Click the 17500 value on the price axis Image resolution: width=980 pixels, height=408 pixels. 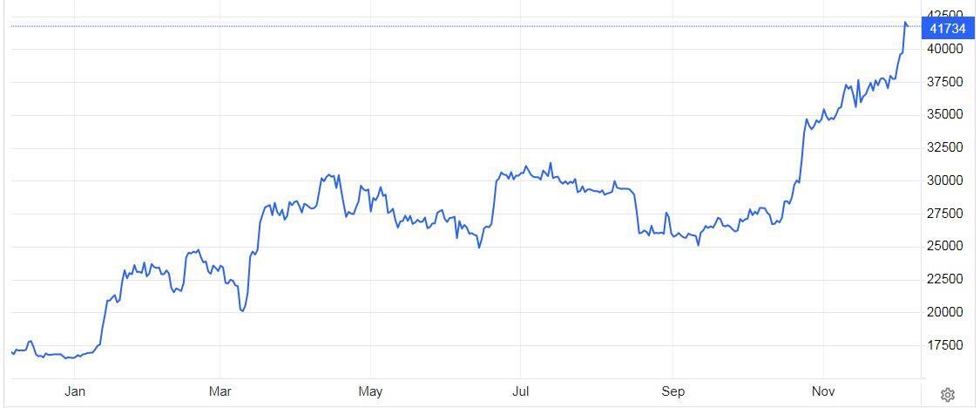[945, 345]
